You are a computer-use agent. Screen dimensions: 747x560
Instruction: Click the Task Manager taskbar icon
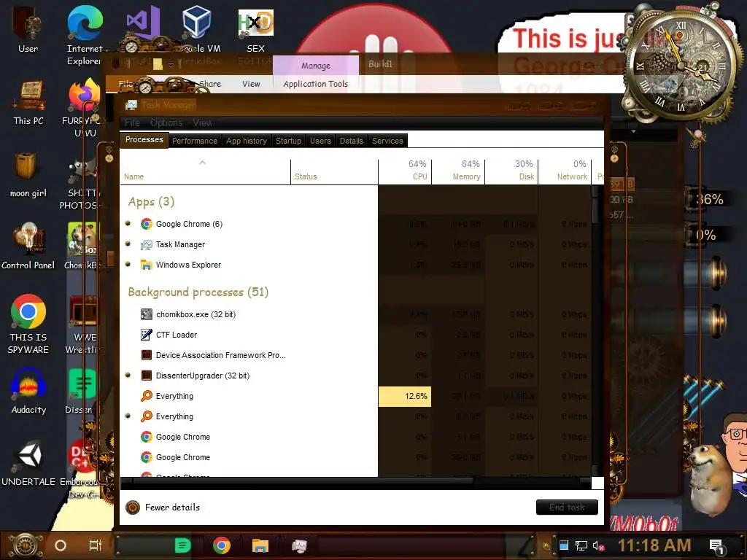(x=299, y=545)
